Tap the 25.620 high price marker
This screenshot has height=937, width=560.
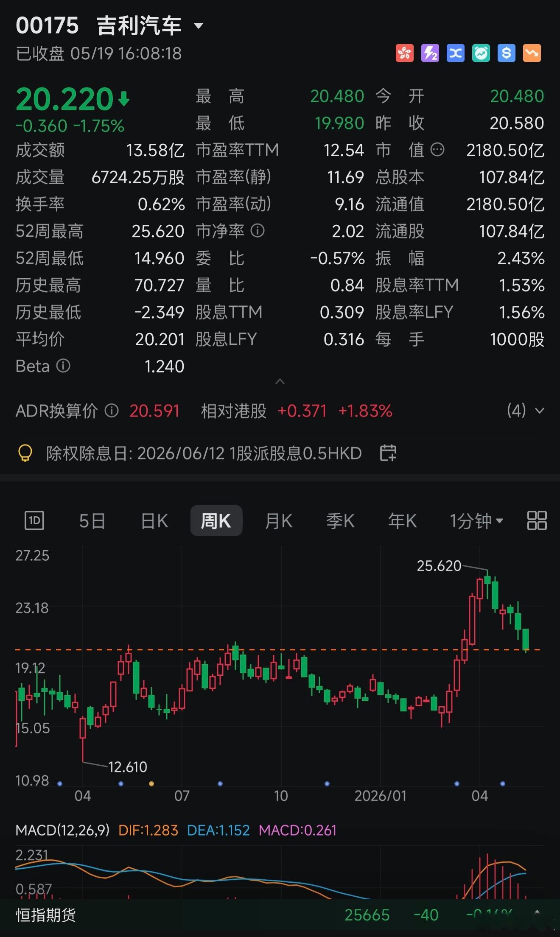click(x=439, y=566)
